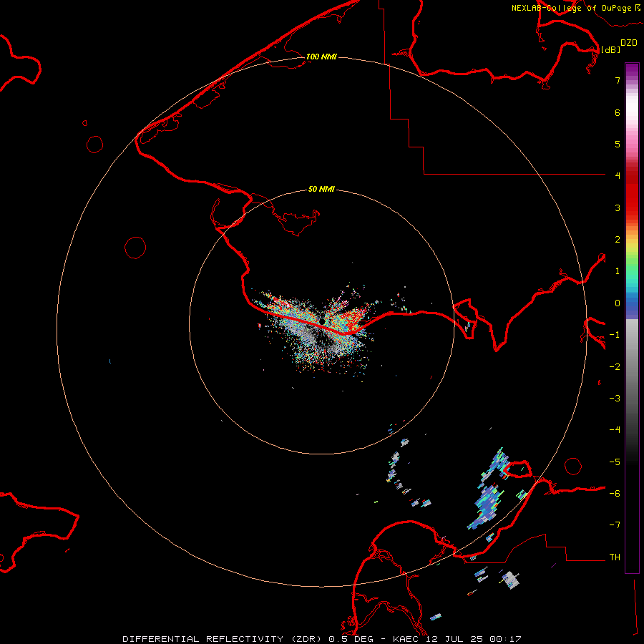Click the -4 value on color scale
Screen dimensions: 644x644
(615, 430)
